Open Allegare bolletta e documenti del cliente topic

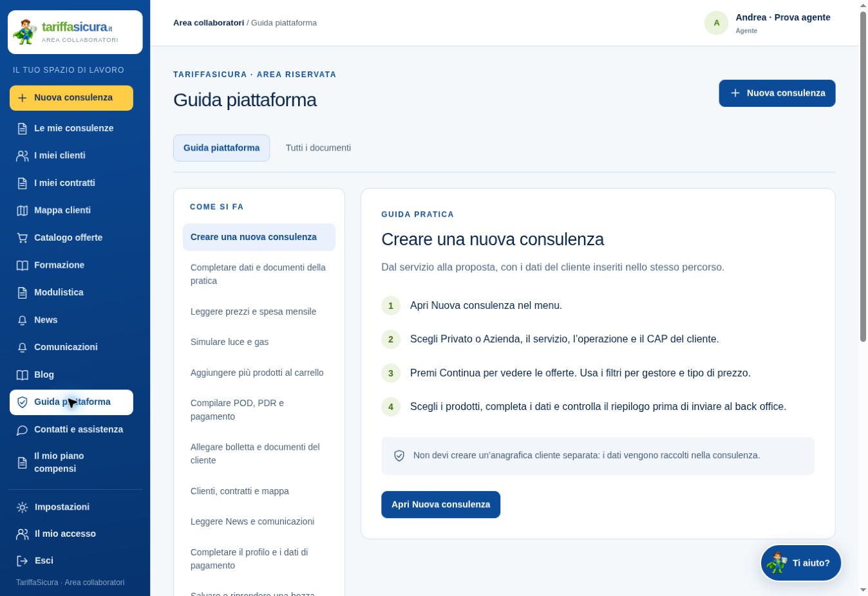pos(259,454)
